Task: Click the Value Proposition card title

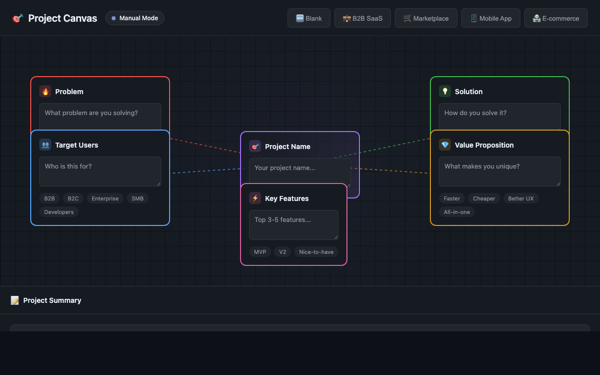Action: click(x=484, y=145)
